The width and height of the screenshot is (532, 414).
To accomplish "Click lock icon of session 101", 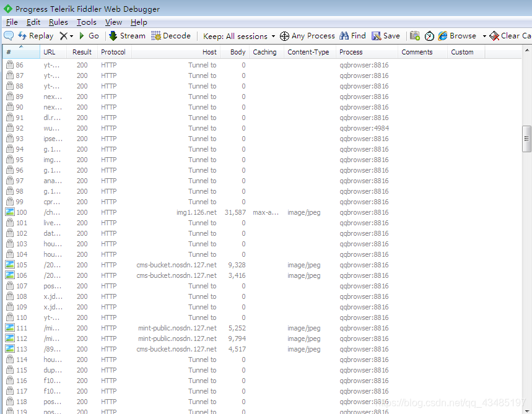I will 10,222.
